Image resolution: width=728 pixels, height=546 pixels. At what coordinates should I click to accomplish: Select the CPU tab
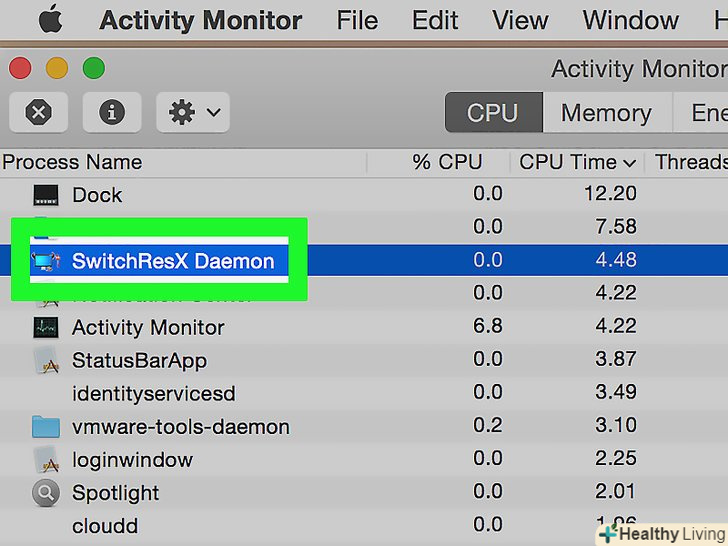tap(493, 112)
